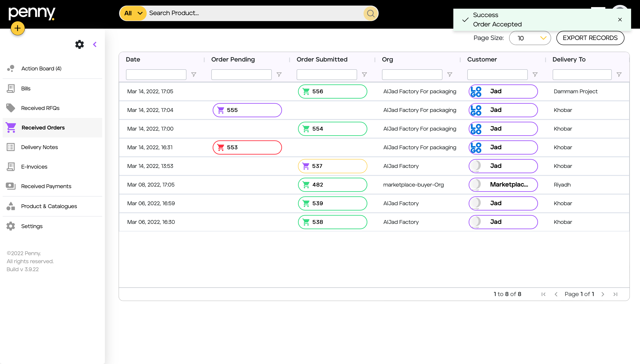
Task: Open pending order 555
Action: tap(247, 110)
